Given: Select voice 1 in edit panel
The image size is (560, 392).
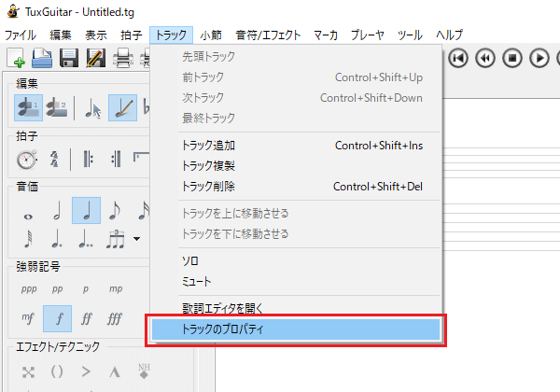Looking at the screenshot, I should (29, 108).
